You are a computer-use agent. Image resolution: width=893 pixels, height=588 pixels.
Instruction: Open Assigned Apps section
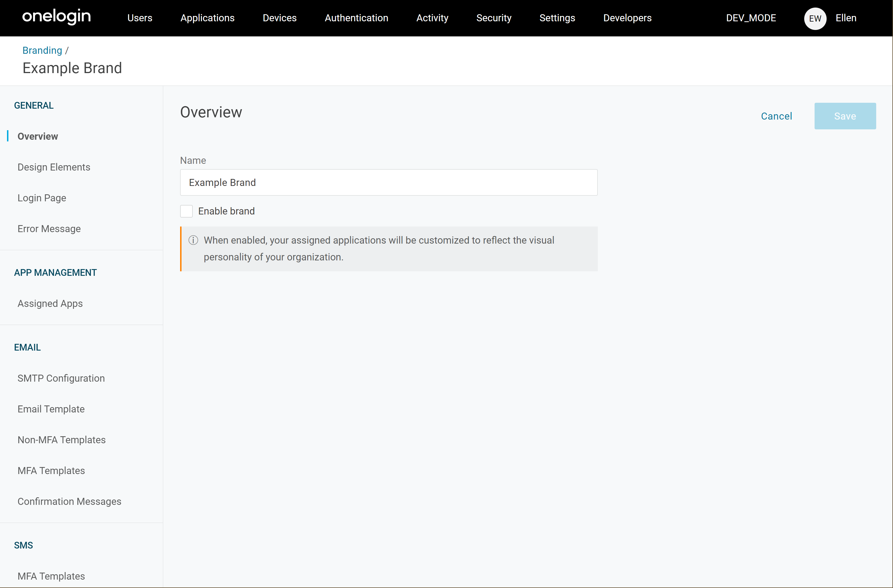tap(50, 303)
